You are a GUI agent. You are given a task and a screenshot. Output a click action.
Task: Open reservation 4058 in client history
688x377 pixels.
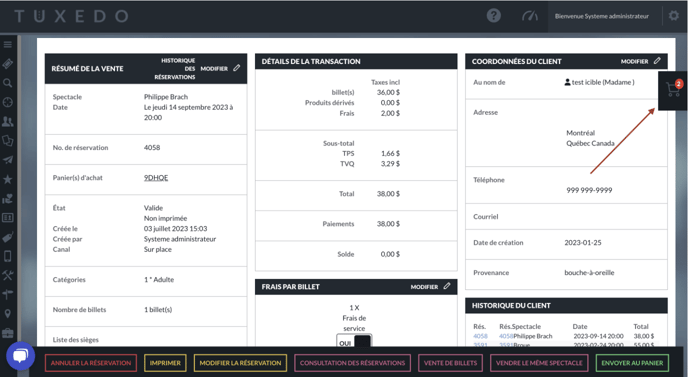[x=480, y=336]
